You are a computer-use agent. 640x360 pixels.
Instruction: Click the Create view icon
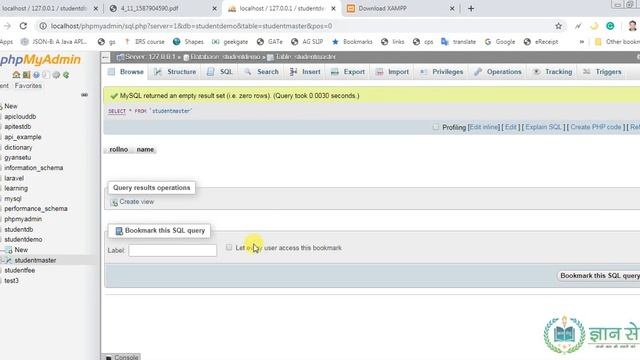[115, 202]
